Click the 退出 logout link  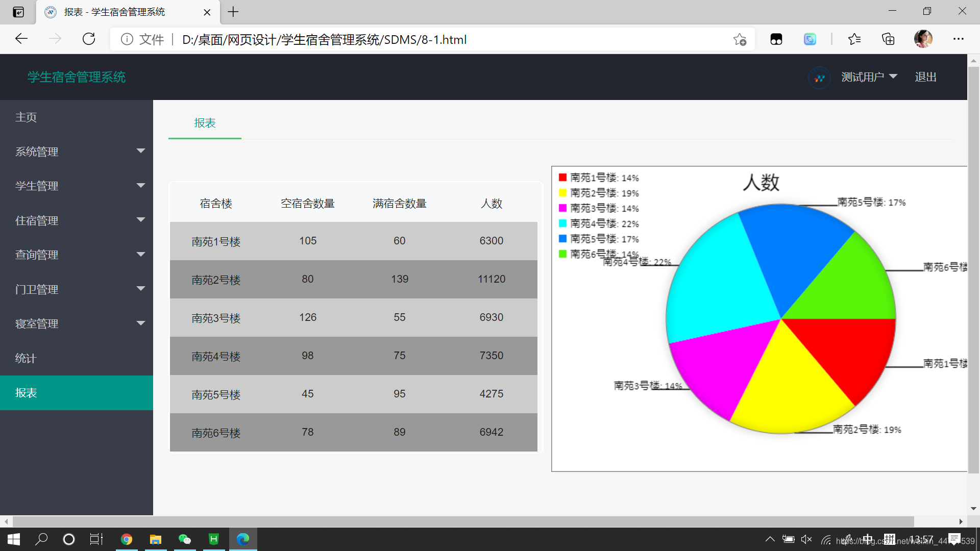click(925, 77)
